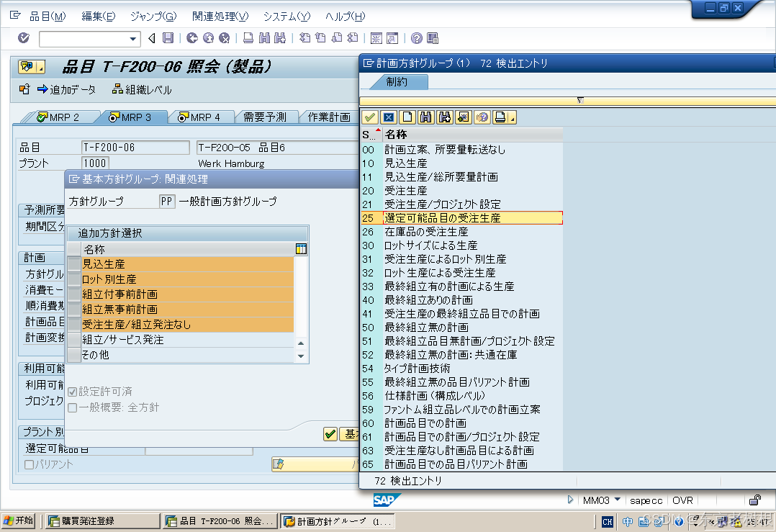
Task: Click the First Page icon
Action: point(305,38)
